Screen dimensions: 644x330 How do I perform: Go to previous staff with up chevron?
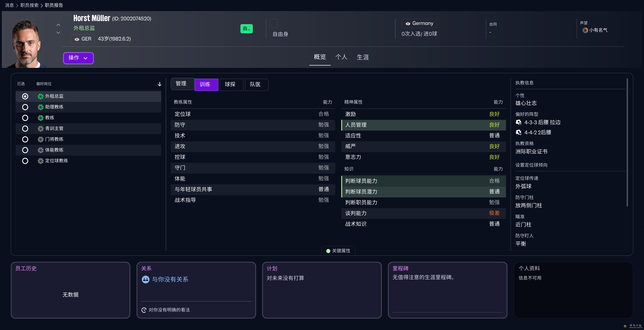coord(58,25)
